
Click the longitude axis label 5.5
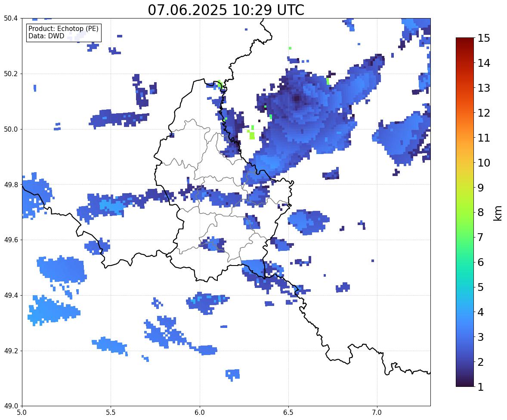(111, 413)
